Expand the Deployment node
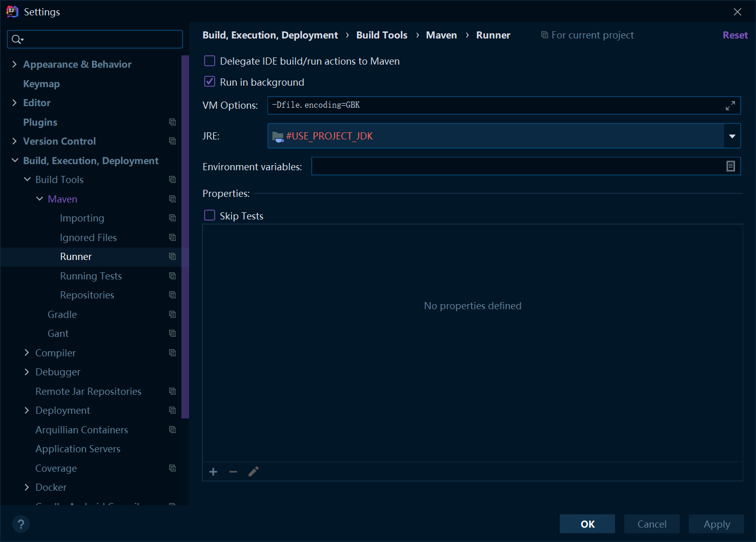 click(27, 410)
